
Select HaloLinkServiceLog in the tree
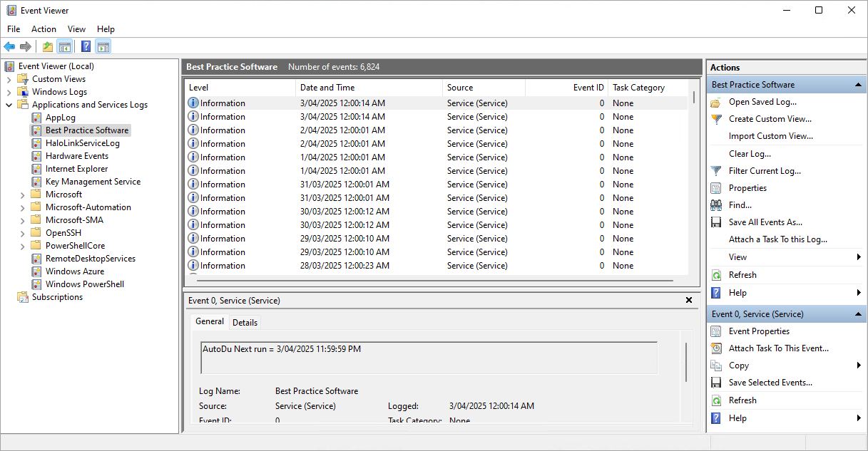tap(83, 143)
